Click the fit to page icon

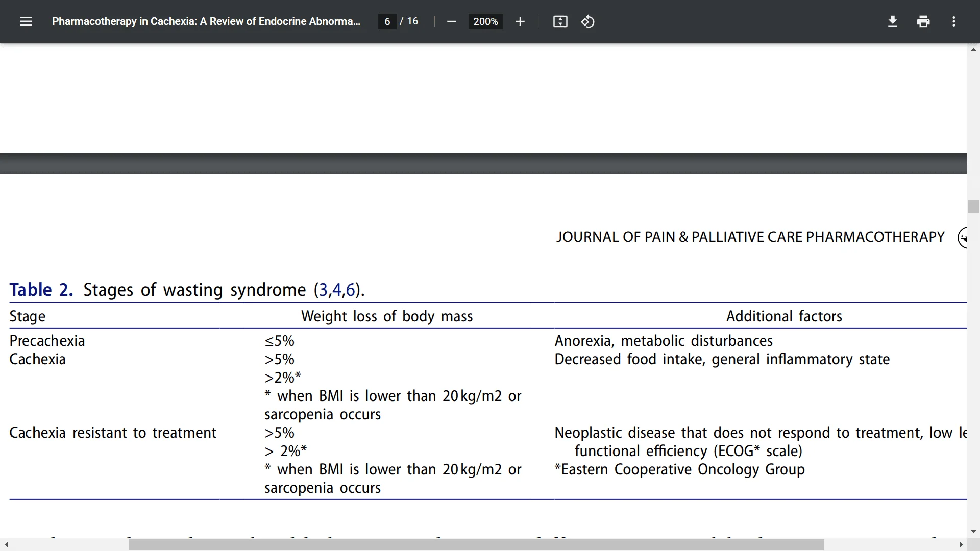(560, 21)
